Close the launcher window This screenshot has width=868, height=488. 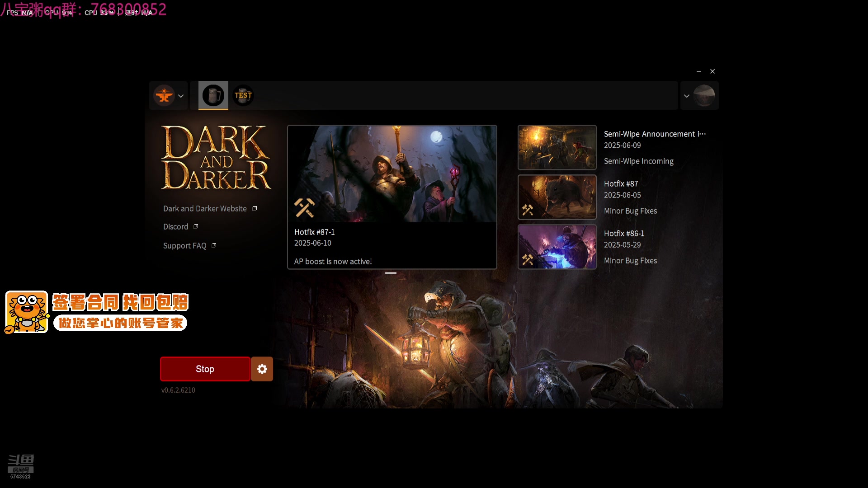point(712,71)
